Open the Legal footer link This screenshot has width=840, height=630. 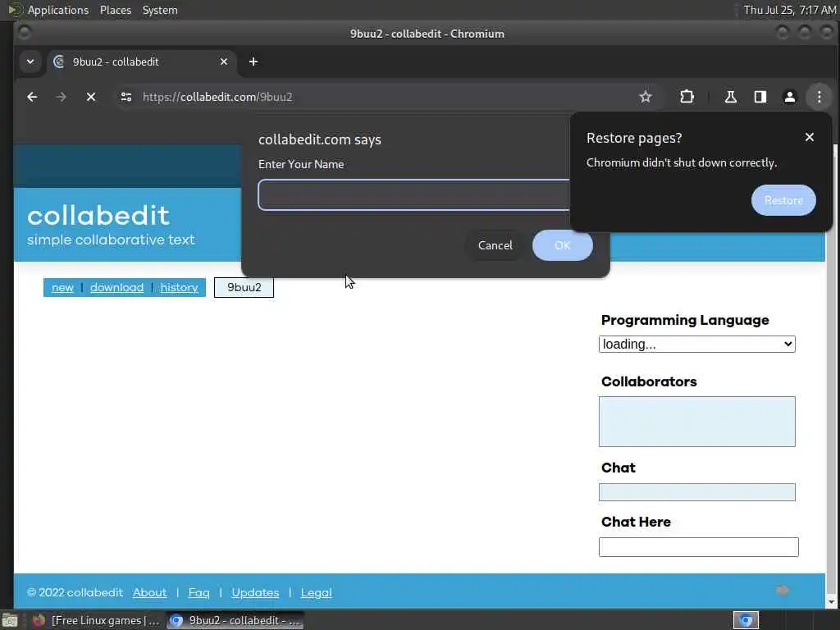(x=316, y=592)
